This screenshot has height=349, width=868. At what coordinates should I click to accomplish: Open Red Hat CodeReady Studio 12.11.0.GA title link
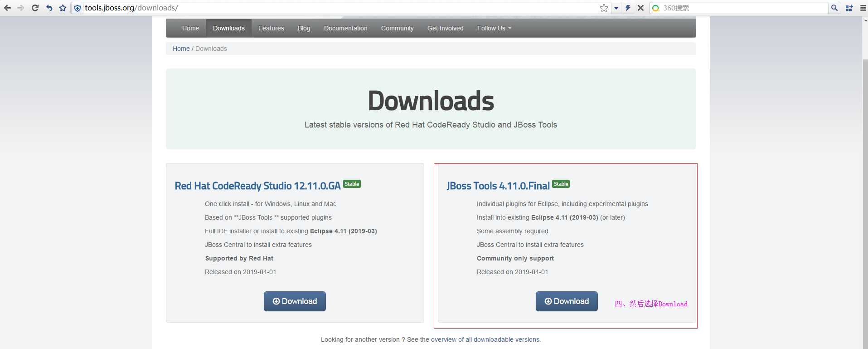[257, 186]
